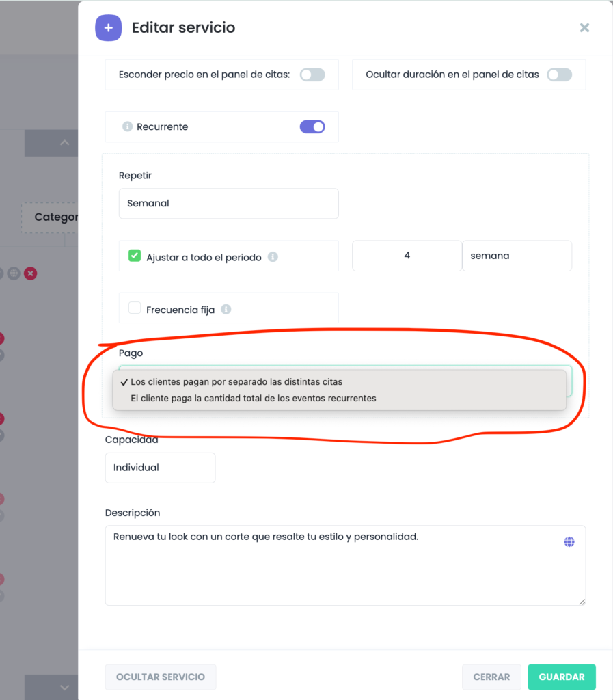
Task: Click info icon beside Ajustar a todo el periodo
Action: (x=273, y=257)
